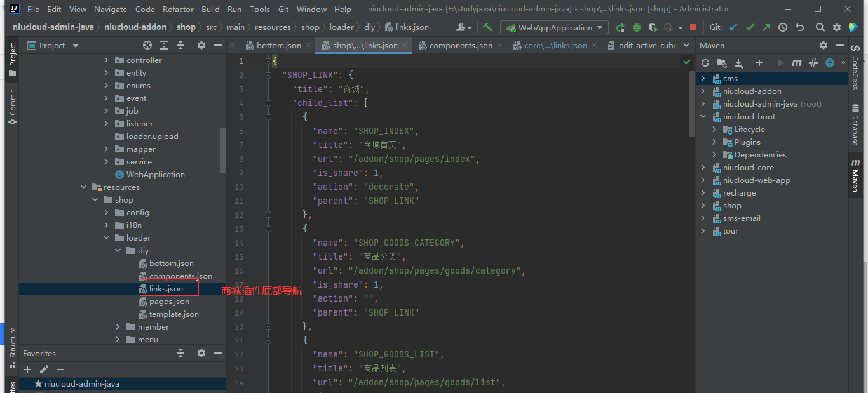Click the Git Update Project arrow
Viewport: 868px width, 393px height.
pos(733,27)
